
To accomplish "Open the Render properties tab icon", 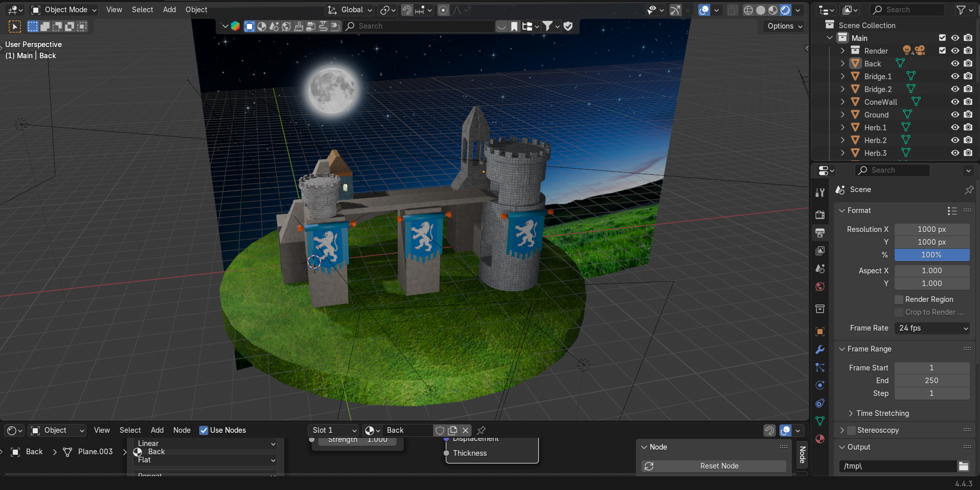I will tap(820, 215).
